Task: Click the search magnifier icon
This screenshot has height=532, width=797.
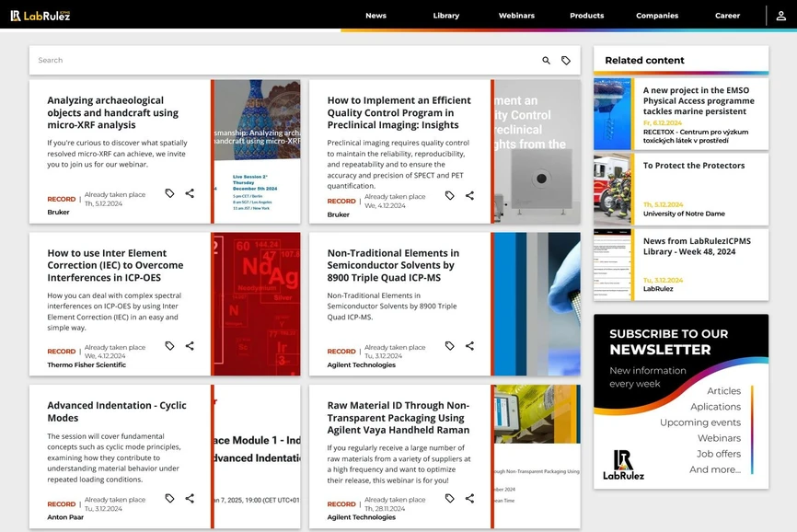Action: (x=546, y=61)
